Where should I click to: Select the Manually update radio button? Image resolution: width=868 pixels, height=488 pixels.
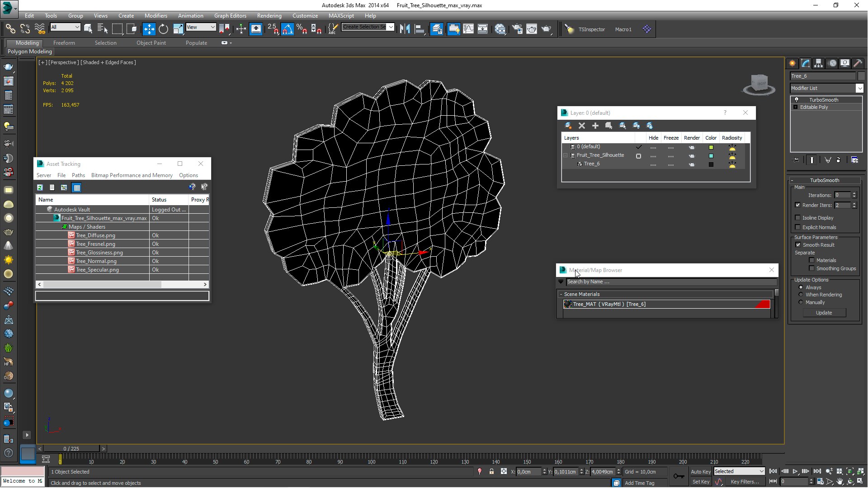801,302
